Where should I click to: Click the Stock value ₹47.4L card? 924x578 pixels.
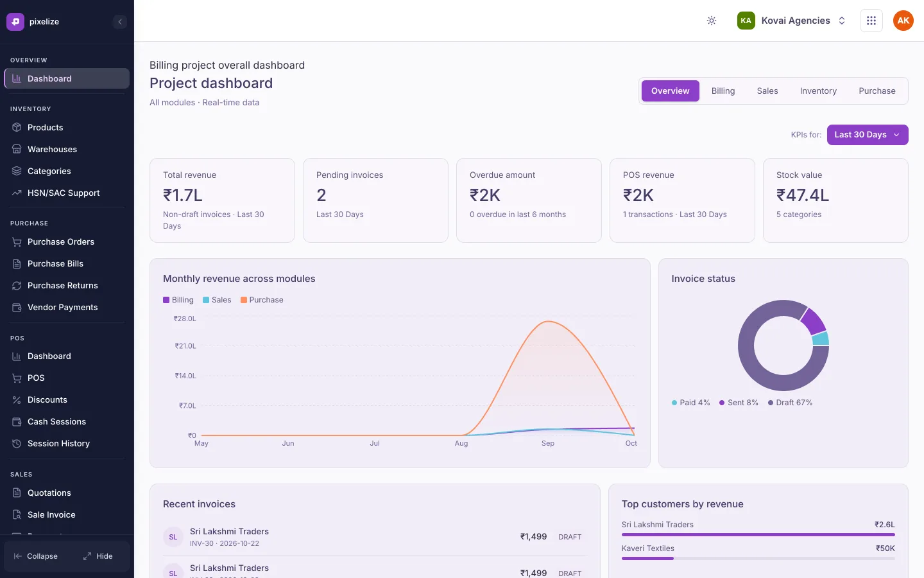tap(835, 200)
